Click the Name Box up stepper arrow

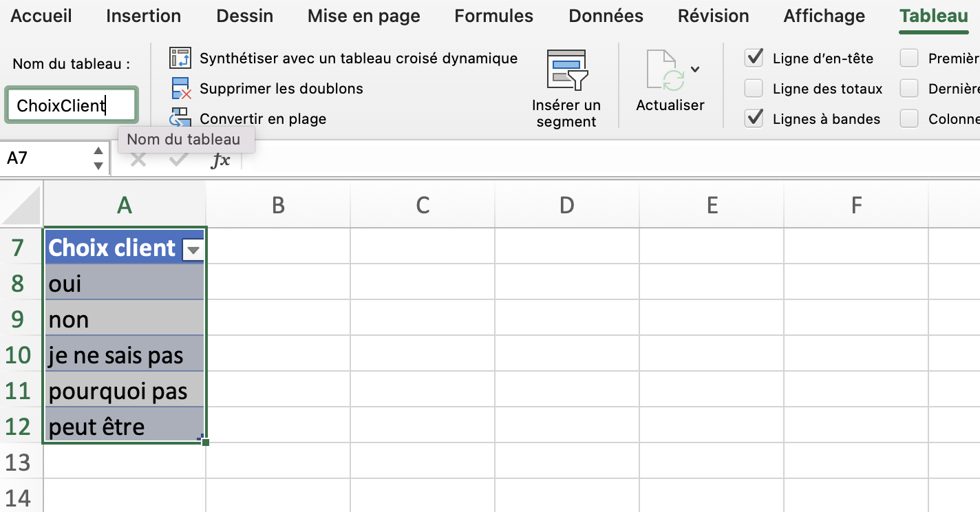click(x=100, y=151)
